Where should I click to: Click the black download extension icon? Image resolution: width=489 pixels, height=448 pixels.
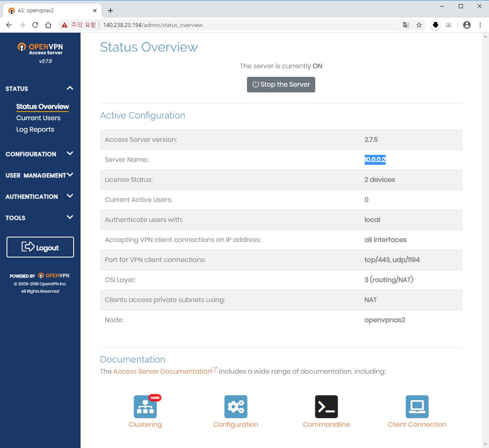coord(435,25)
